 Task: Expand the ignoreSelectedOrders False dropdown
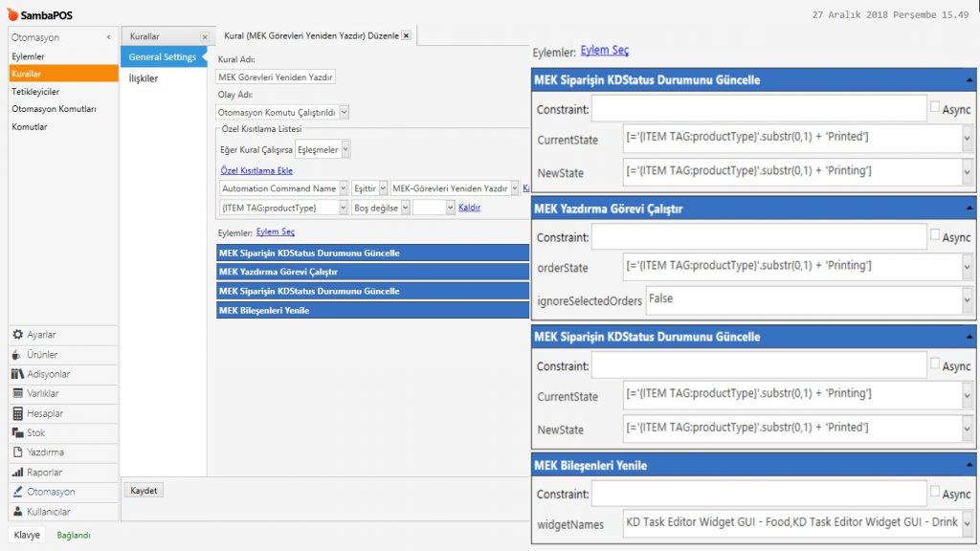click(966, 300)
